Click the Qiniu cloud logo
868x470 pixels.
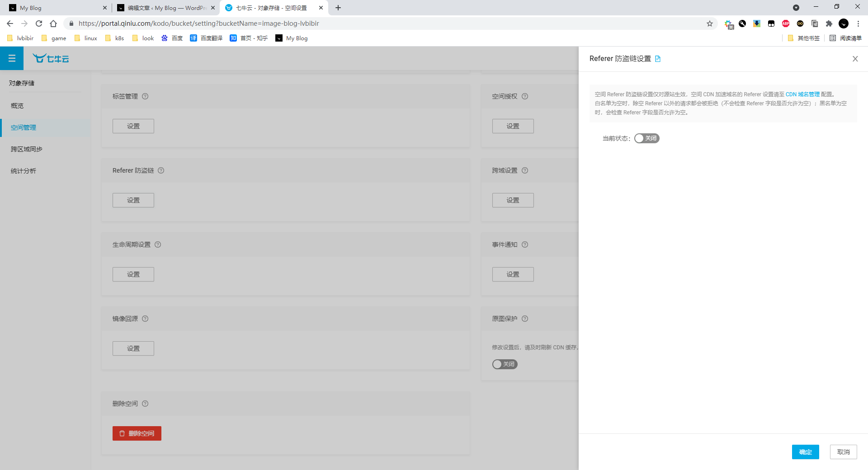click(x=51, y=58)
